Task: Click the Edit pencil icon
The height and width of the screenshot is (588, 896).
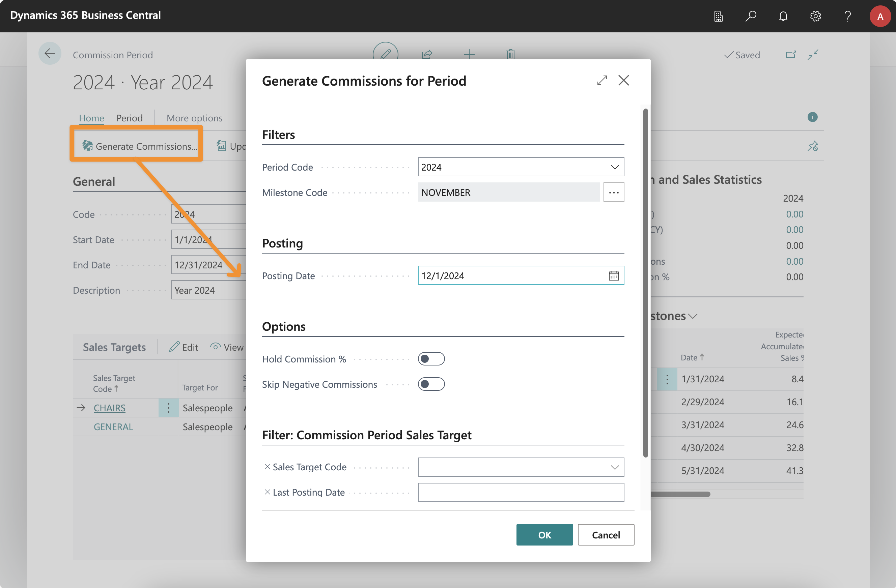Action: coord(385,55)
